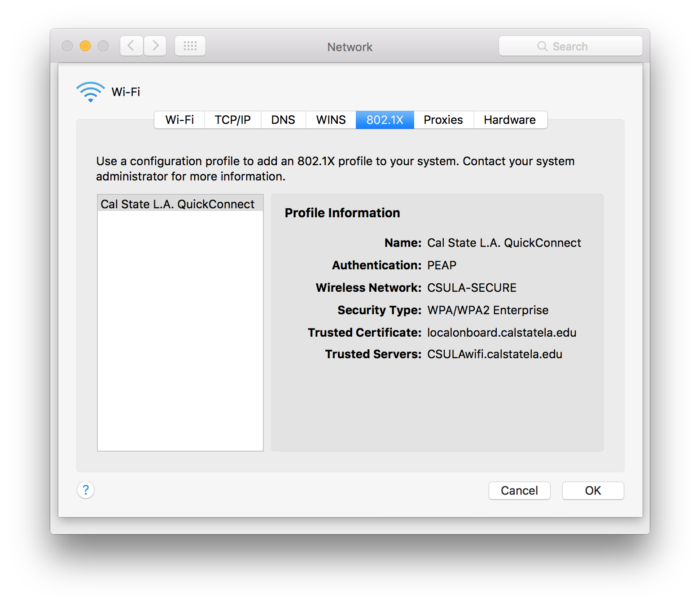
Task: Cancel the network settings changes
Action: click(x=520, y=491)
